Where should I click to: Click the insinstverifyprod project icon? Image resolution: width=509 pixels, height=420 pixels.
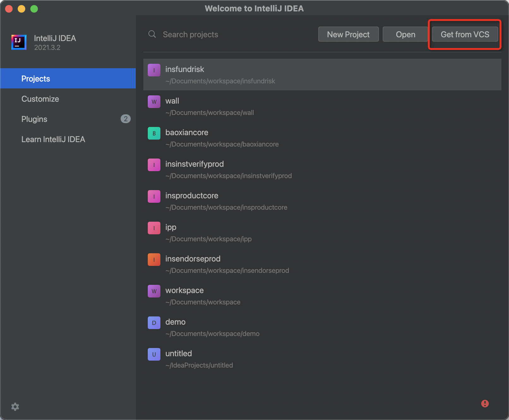point(154,165)
